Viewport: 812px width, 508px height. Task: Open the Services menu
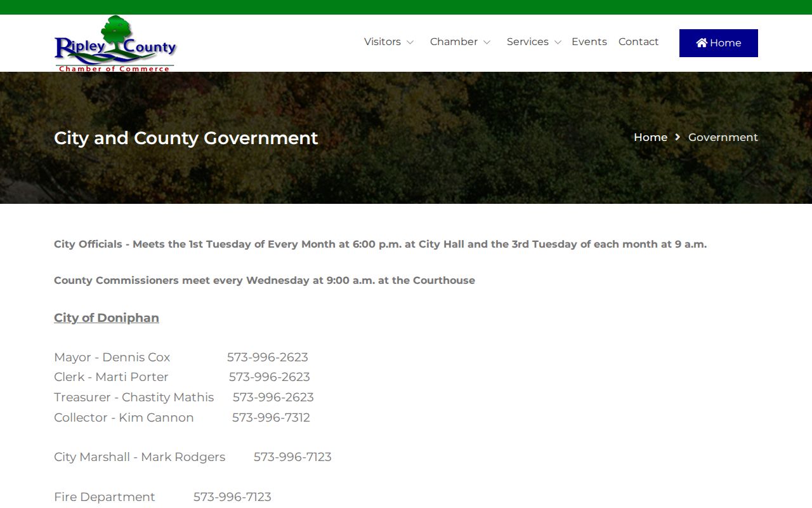[528, 42]
